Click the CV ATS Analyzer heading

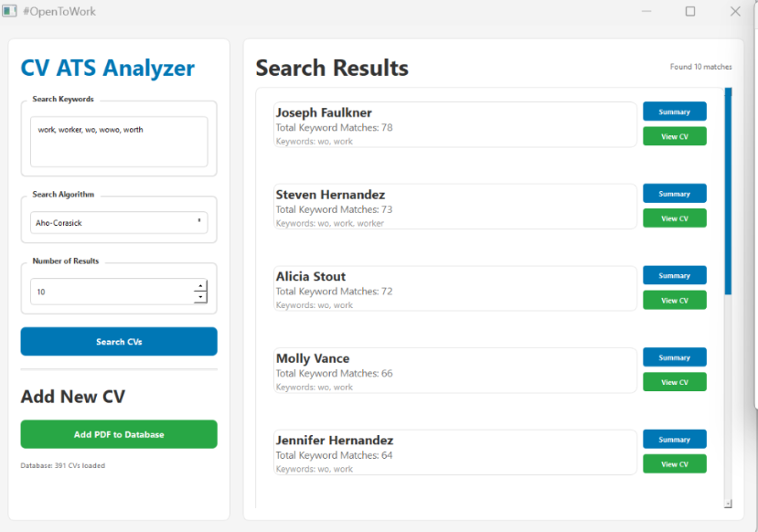108,69
